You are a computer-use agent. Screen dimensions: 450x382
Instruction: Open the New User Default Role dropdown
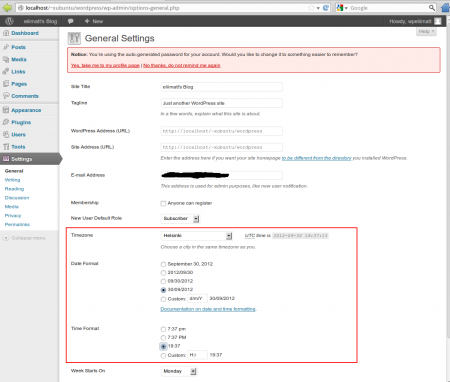[x=180, y=219]
